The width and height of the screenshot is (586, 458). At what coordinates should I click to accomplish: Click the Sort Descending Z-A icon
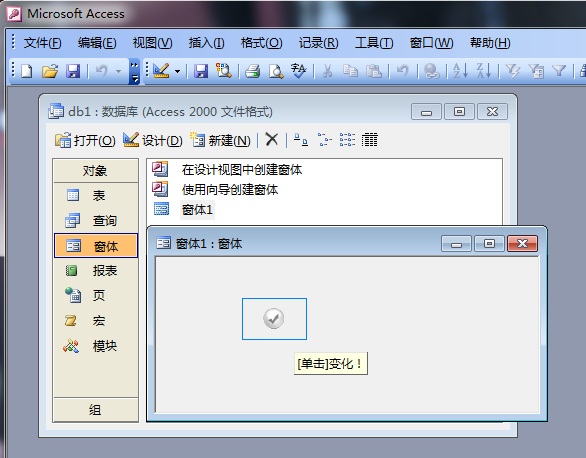coord(484,70)
